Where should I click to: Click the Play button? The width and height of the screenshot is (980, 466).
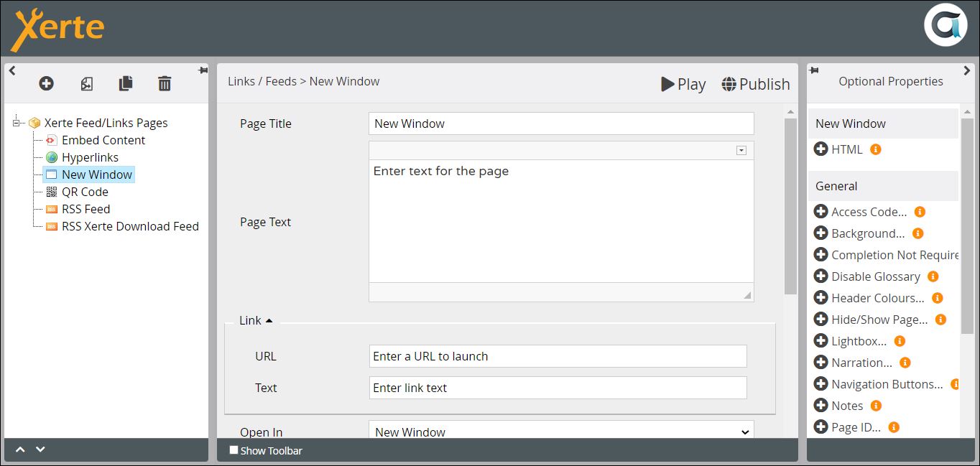[683, 84]
